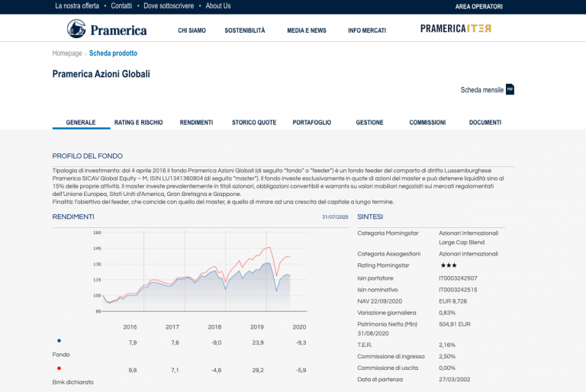Switch to RATING E RISCHIO tab

(138, 123)
